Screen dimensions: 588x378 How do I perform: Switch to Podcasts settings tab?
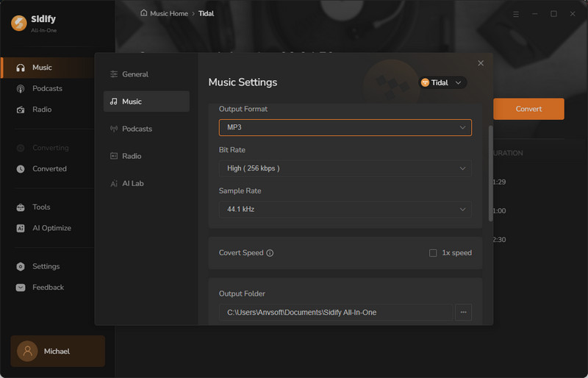(146, 129)
